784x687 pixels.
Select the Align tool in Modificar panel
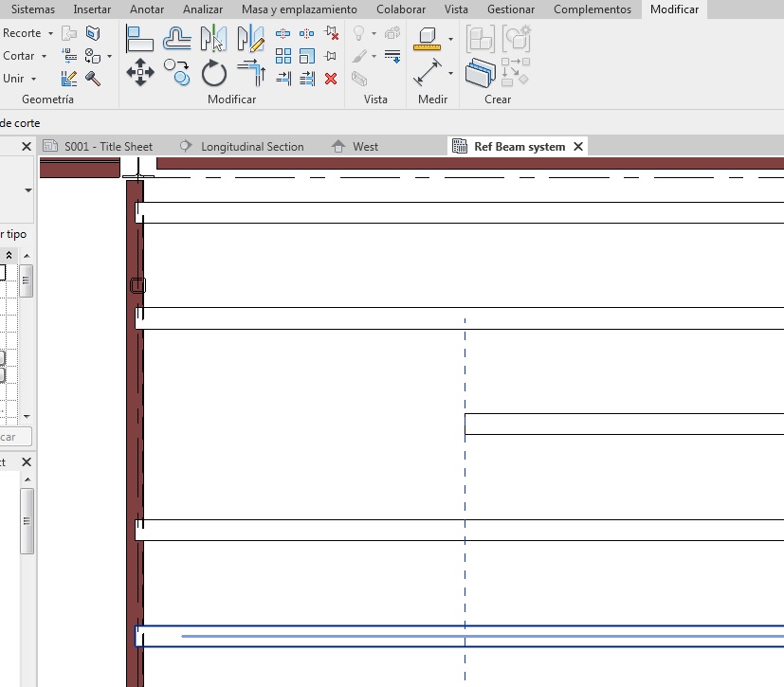(140, 39)
